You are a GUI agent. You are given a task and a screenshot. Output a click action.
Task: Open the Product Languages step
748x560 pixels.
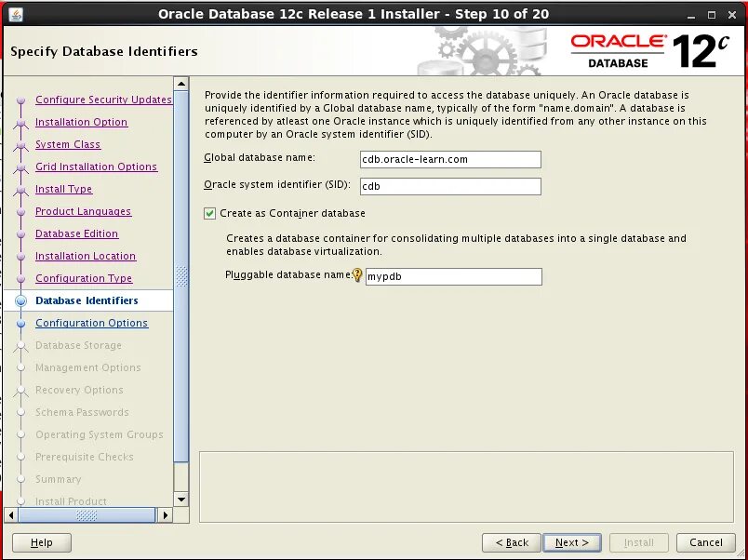pos(83,211)
